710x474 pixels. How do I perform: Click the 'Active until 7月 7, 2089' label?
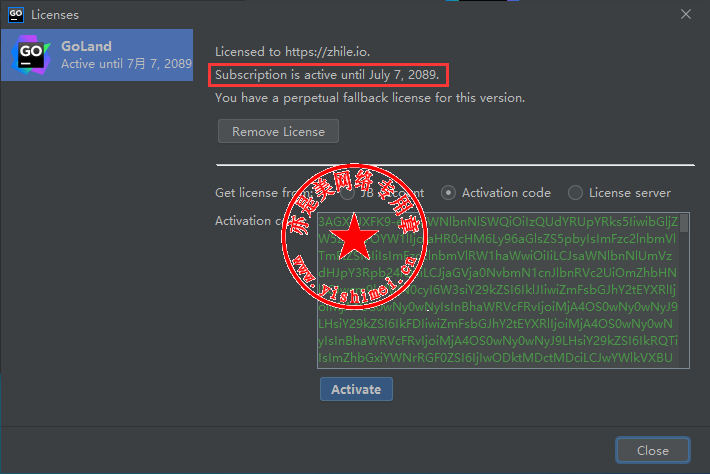(126, 63)
